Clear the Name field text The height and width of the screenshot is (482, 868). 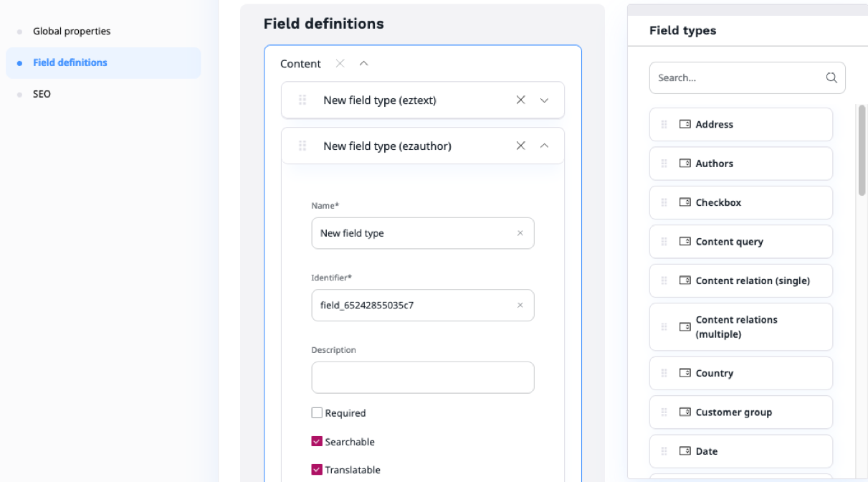point(520,234)
